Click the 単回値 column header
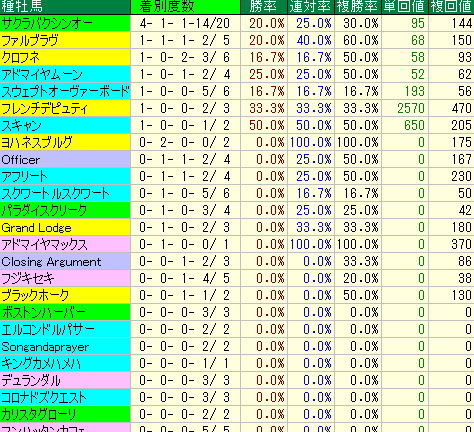474x432 pixels. pos(404,7)
